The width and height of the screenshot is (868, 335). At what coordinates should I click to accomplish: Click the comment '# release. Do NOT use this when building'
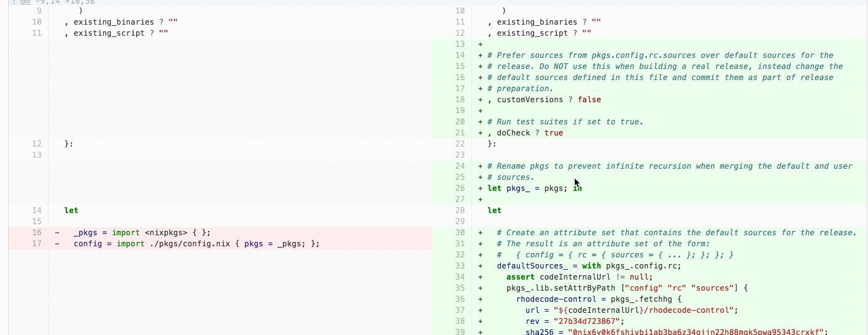(665, 67)
